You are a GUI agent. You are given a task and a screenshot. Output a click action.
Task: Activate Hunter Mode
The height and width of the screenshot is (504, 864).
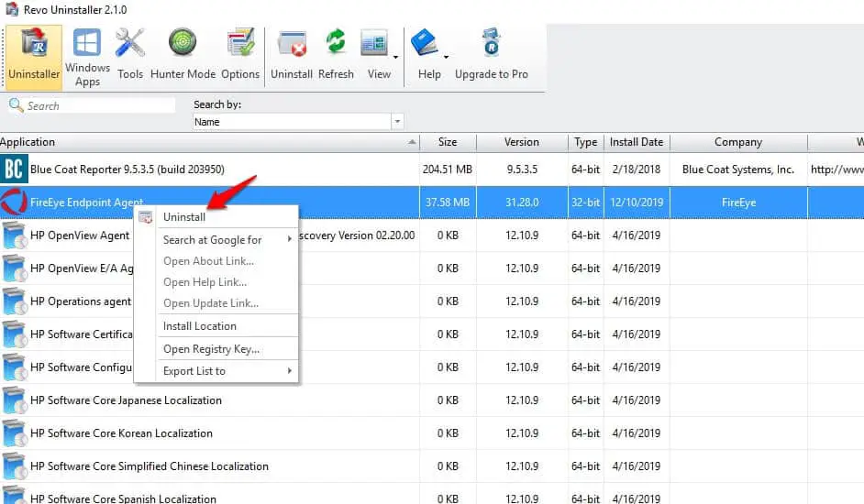click(183, 54)
